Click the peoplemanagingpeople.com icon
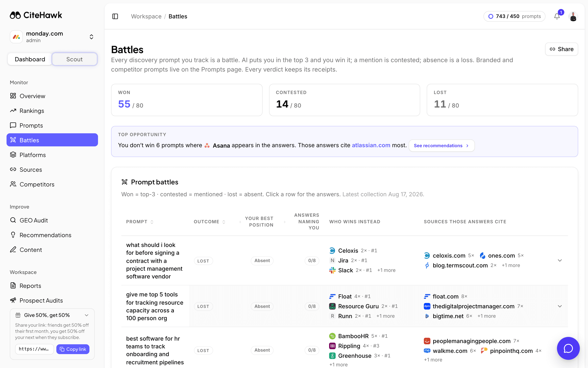Viewport: 588px width, 368px height. point(427,341)
